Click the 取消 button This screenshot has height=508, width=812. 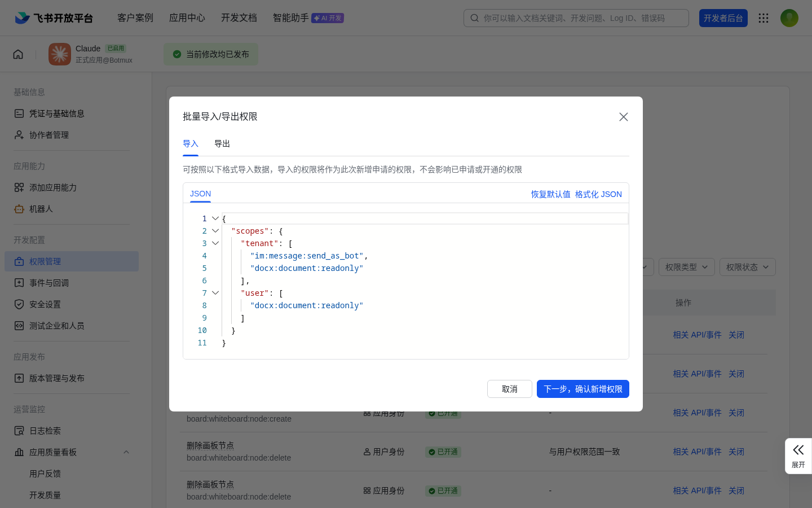(x=510, y=389)
